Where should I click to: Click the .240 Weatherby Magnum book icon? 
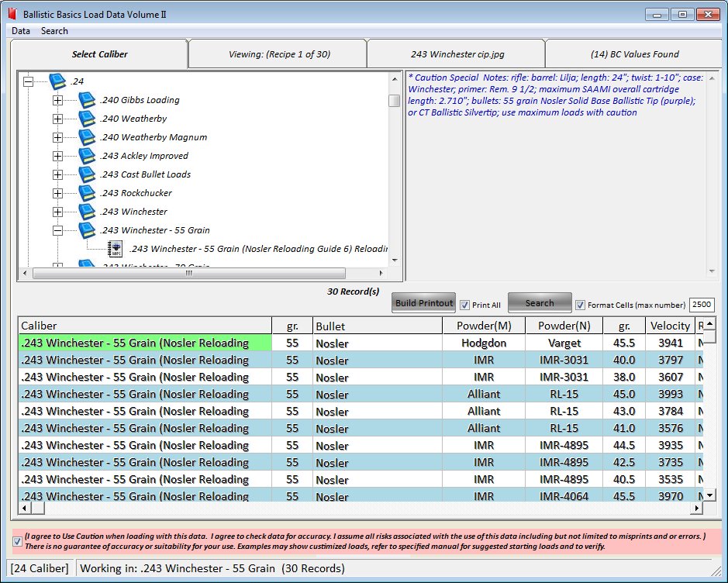(87, 137)
